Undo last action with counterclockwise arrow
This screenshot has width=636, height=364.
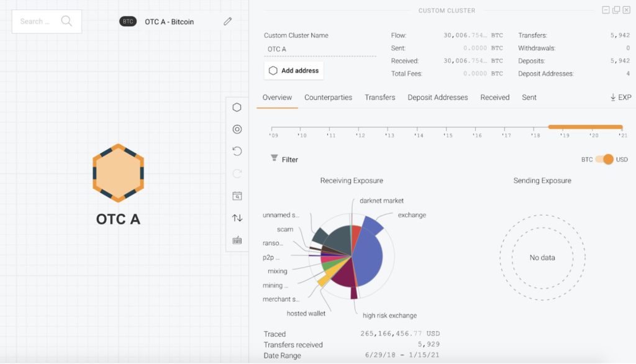[x=237, y=151]
